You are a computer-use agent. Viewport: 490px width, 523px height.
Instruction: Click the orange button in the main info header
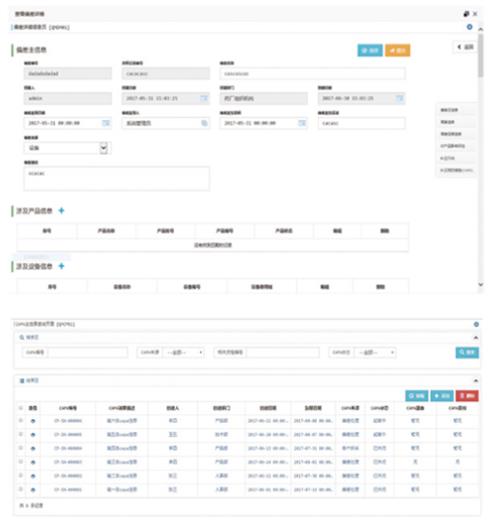pyautogui.click(x=398, y=50)
